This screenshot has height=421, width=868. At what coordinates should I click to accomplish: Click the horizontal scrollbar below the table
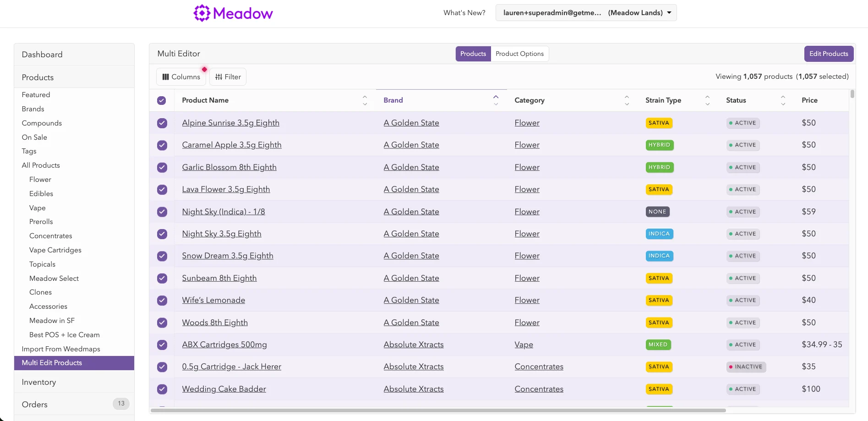tap(438, 410)
